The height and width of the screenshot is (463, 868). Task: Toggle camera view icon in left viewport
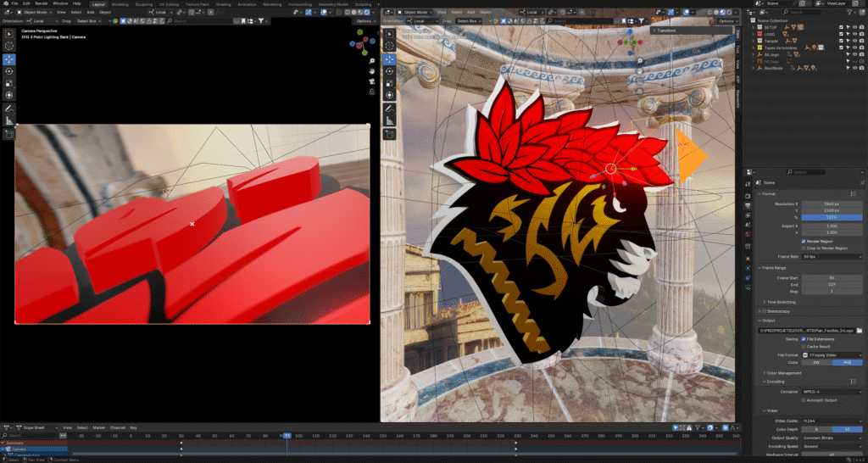point(372,81)
